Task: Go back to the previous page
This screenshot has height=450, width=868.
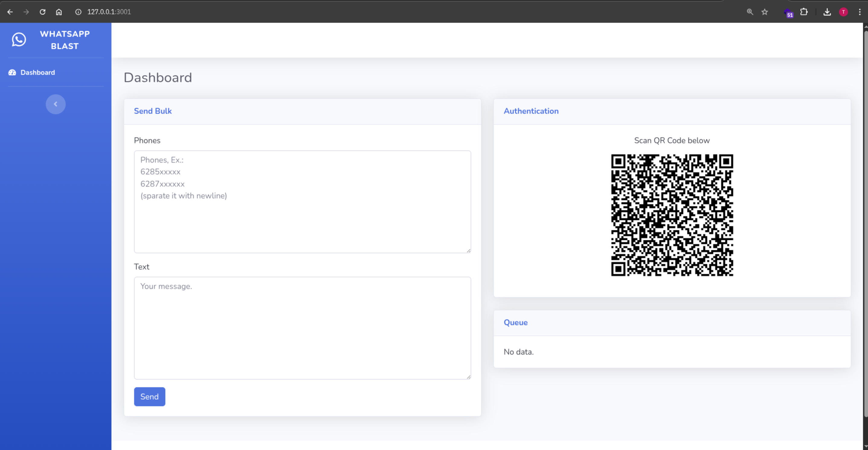Action: coord(10,12)
